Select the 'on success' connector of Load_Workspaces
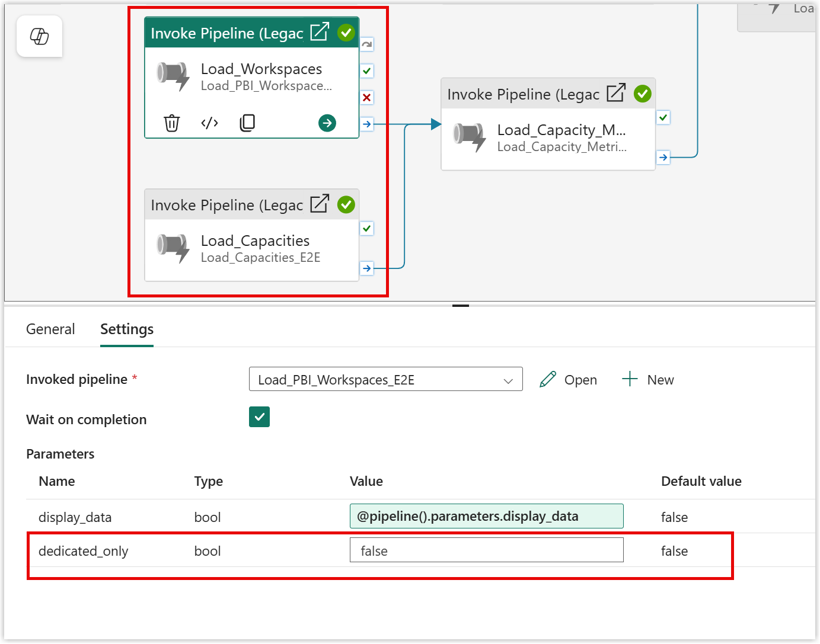Image resolution: width=820 pixels, height=644 pixels. 367,71
